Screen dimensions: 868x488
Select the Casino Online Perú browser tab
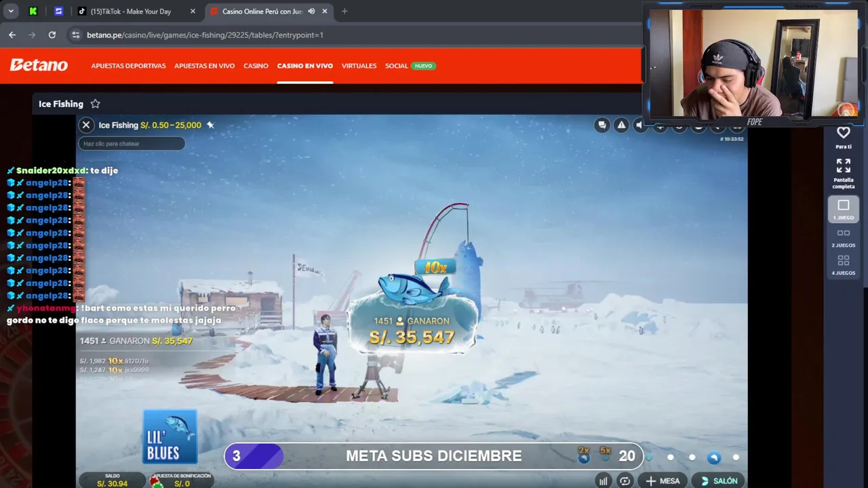tap(261, 12)
